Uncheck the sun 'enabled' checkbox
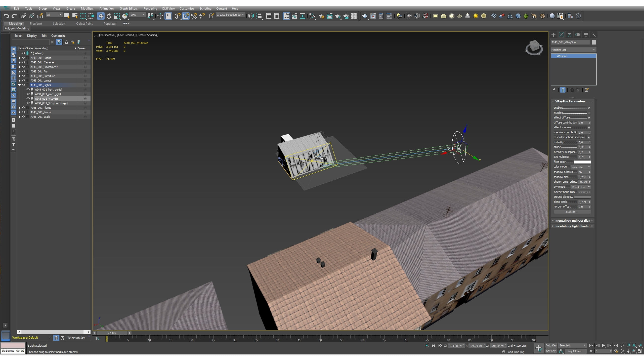This screenshot has height=362, width=644. [x=589, y=108]
